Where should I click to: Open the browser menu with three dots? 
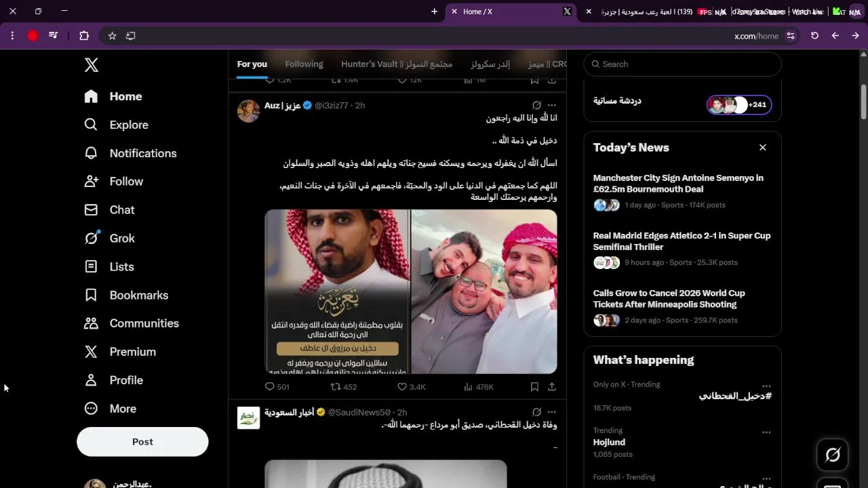tap(12, 36)
